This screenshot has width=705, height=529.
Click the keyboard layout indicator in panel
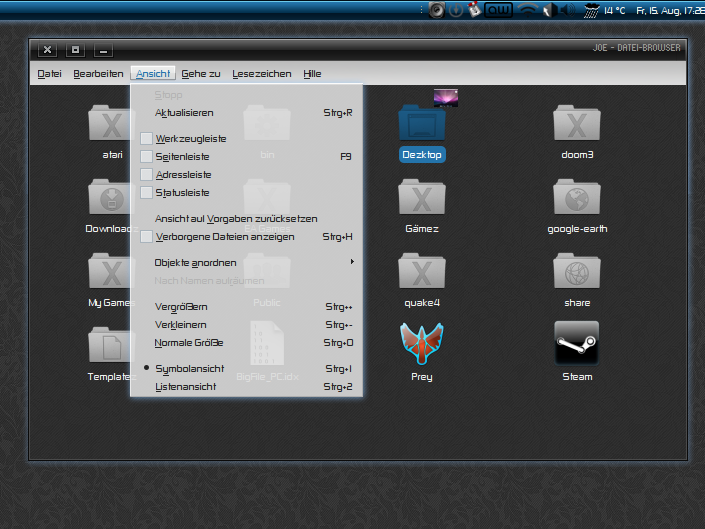(x=498, y=10)
